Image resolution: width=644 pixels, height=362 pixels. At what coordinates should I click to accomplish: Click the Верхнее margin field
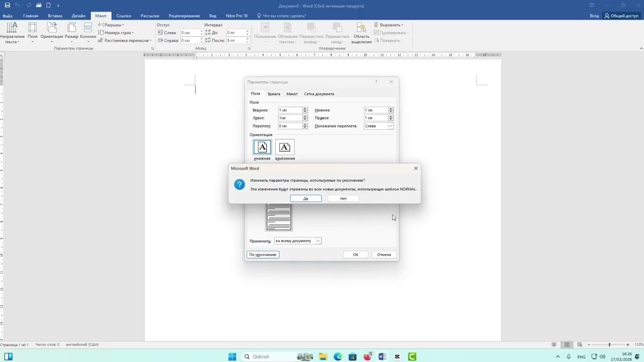tap(290, 110)
